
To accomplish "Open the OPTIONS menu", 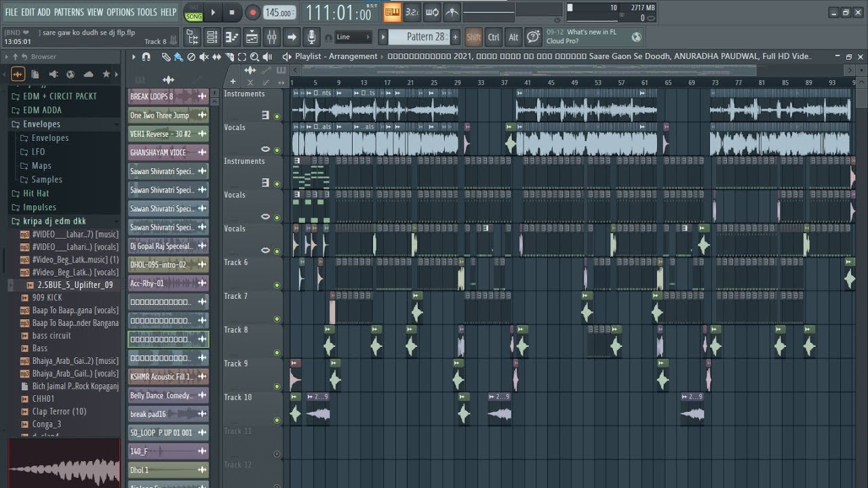I will pyautogui.click(x=120, y=12).
